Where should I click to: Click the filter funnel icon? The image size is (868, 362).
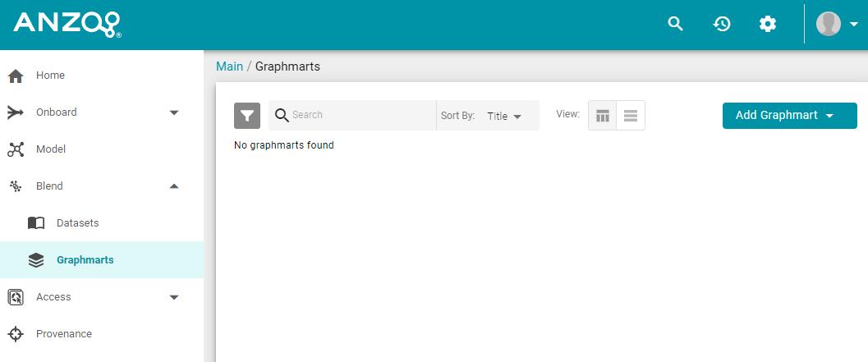[x=247, y=116]
